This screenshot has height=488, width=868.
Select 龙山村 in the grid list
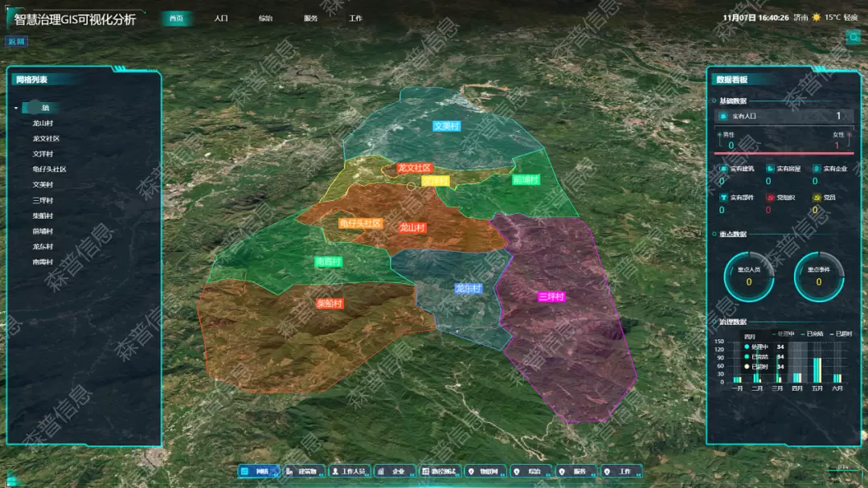pos(43,123)
